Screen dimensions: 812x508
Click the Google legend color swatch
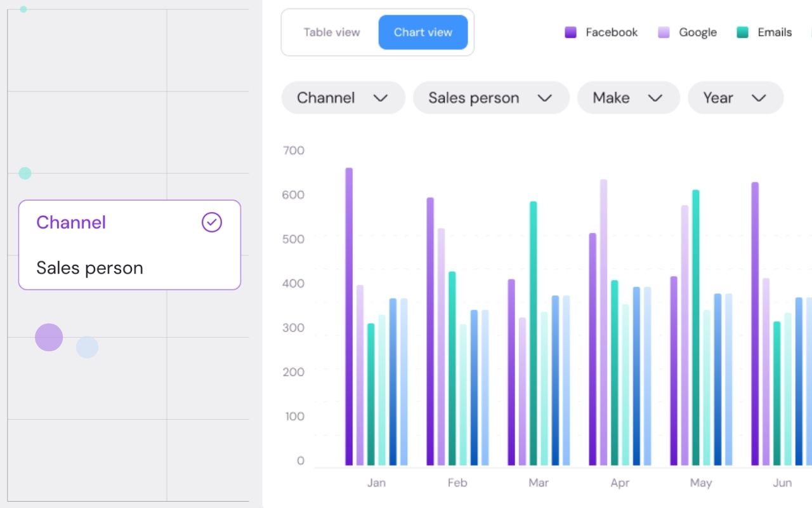(664, 32)
